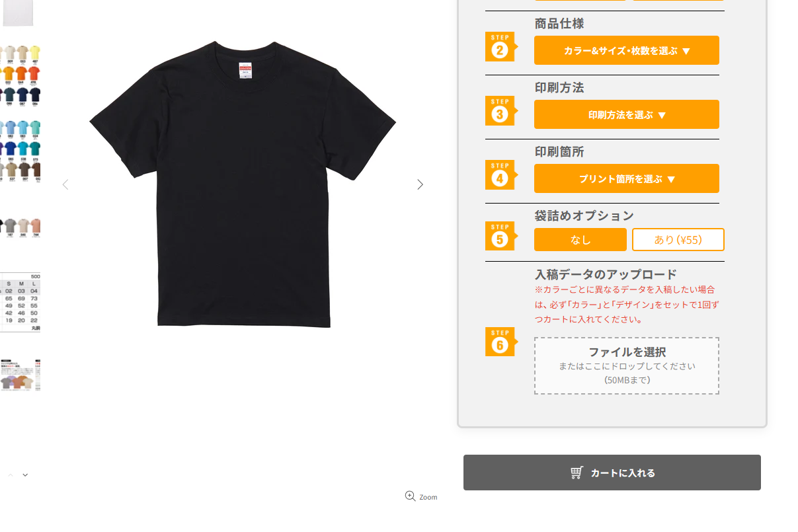Open the size chart thumbnail
798x532 pixels.
(x=20, y=302)
